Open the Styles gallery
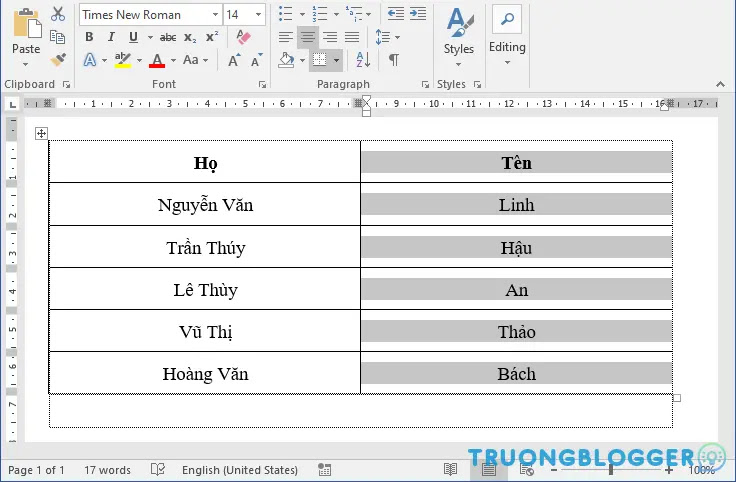Screen dimensions: 736x482 [459, 37]
